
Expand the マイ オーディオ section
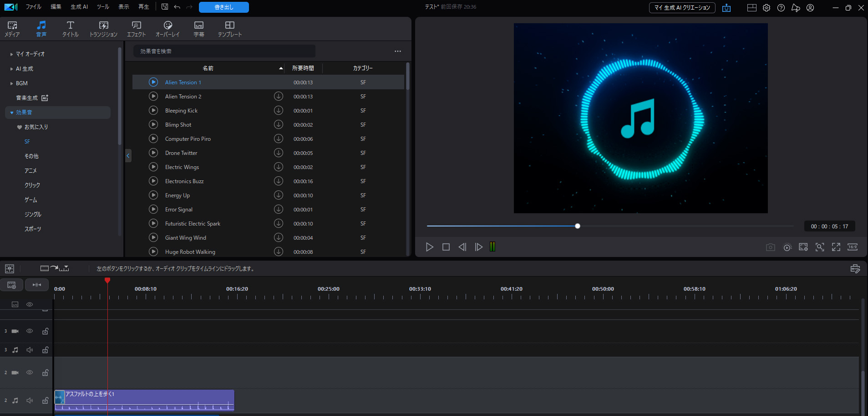(x=11, y=54)
